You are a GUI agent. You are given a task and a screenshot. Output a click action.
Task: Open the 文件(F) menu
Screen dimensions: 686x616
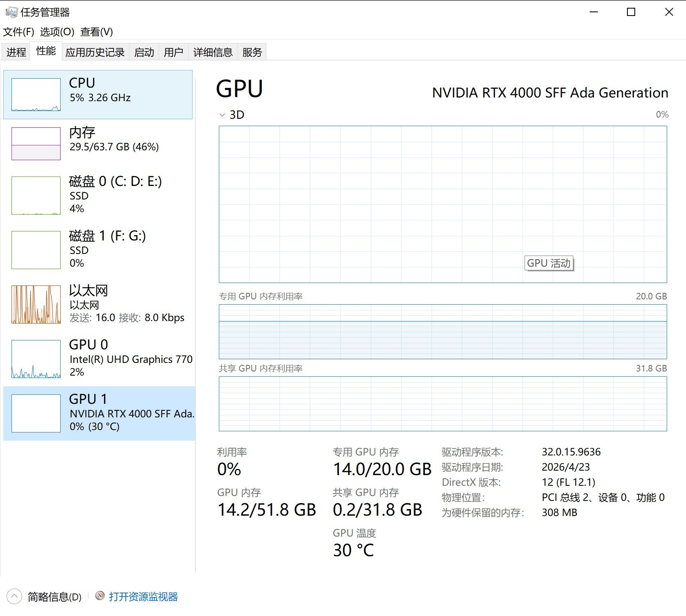coord(19,32)
